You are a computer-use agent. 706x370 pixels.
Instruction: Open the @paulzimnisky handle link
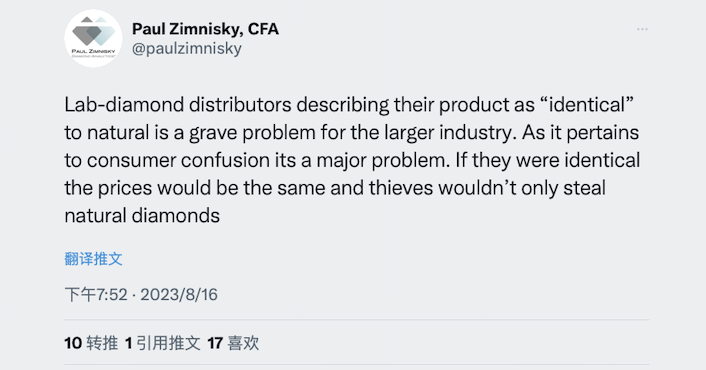tap(187, 49)
